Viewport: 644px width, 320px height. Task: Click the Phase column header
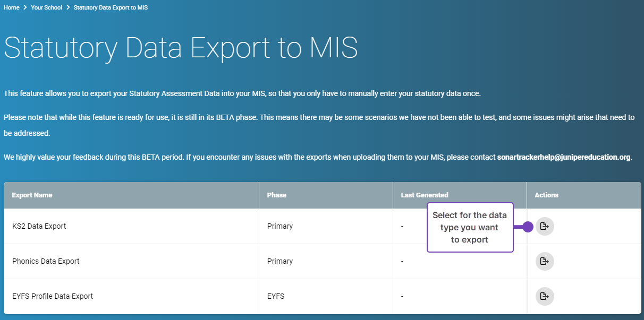(x=275, y=195)
